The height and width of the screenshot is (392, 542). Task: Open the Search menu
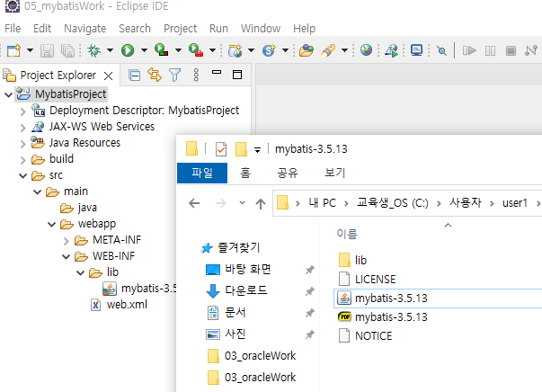point(135,29)
